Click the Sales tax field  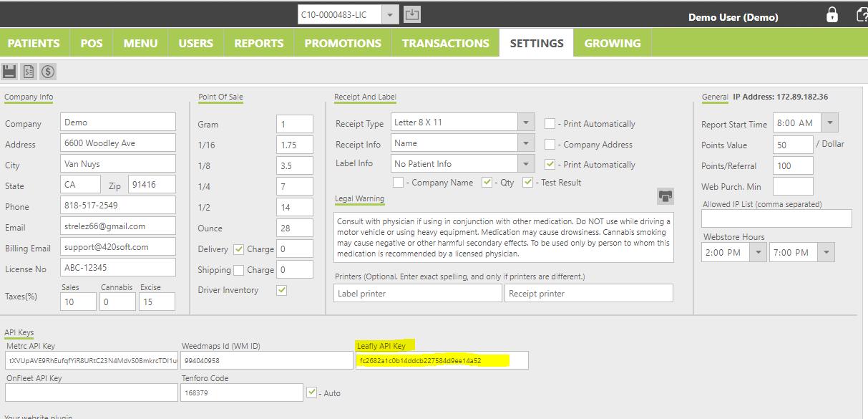(x=79, y=302)
